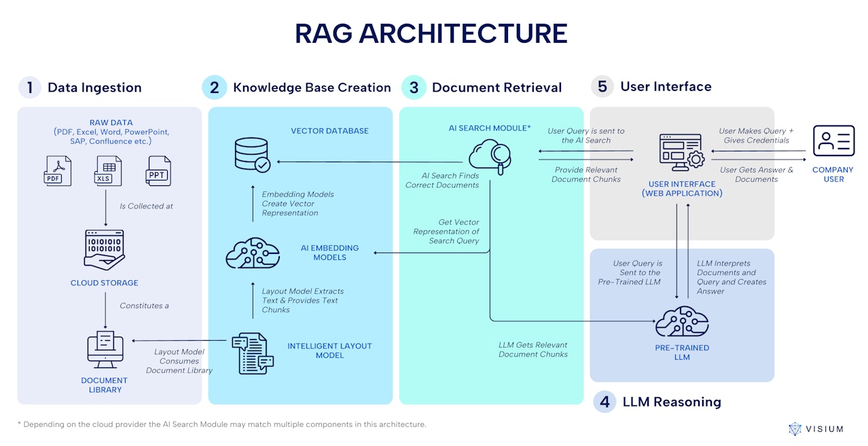Select the Intelligent Layout Model document icon

coord(253,354)
